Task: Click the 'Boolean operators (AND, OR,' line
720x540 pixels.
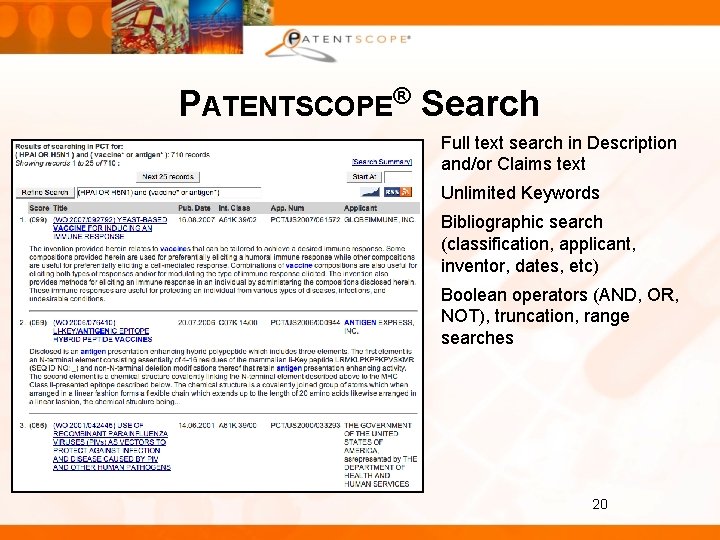Action: (560, 295)
